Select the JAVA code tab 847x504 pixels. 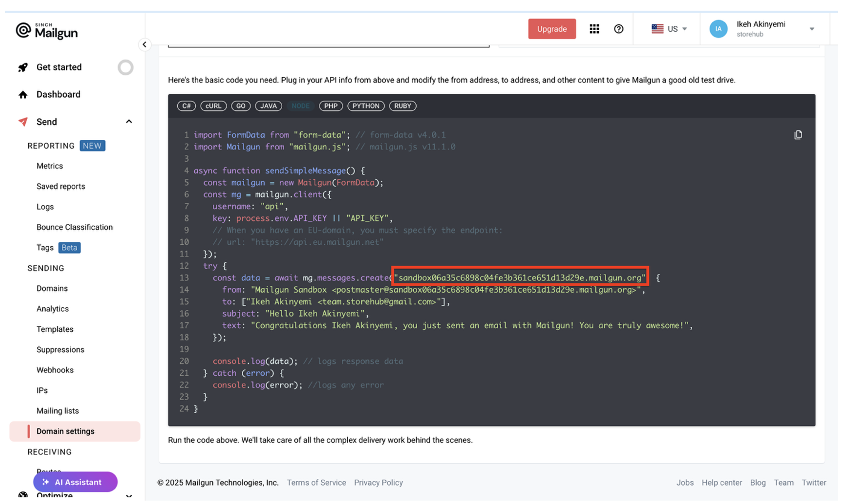(x=269, y=106)
